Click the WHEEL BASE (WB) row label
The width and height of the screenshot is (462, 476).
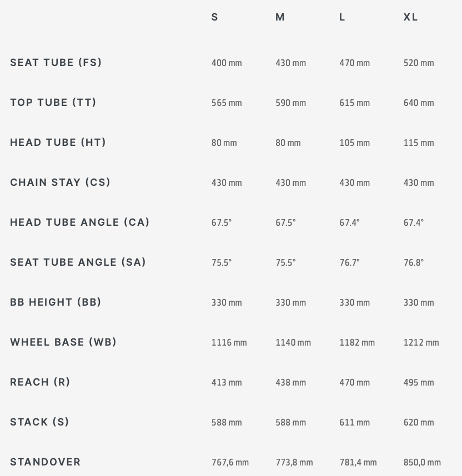(63, 342)
